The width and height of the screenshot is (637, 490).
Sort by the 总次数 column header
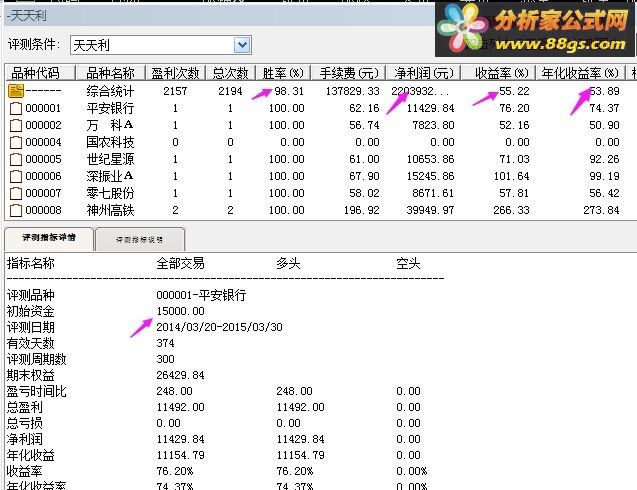(x=230, y=73)
